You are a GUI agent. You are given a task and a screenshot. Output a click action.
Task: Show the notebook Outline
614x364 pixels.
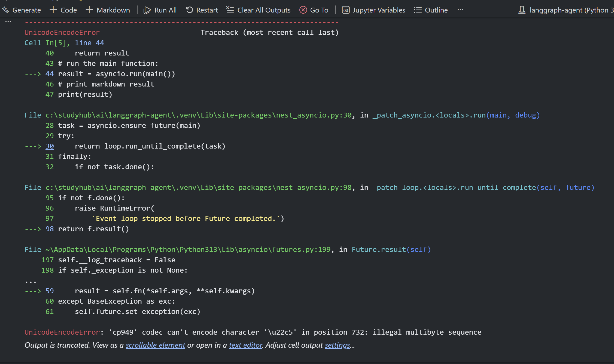431,10
